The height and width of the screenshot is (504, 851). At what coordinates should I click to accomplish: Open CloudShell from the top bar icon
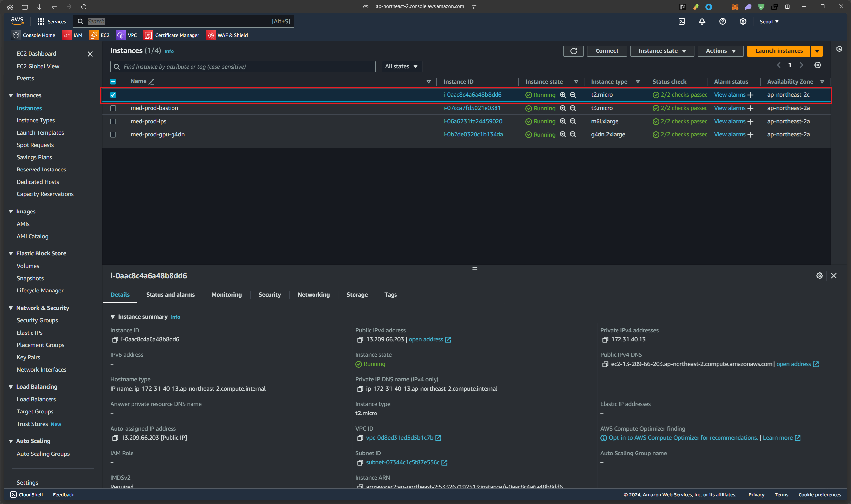click(x=681, y=21)
